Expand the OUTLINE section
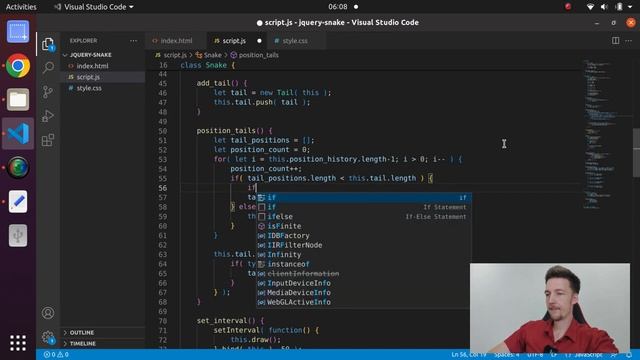Image resolution: width=640 pixels, height=360 pixels. (82, 333)
